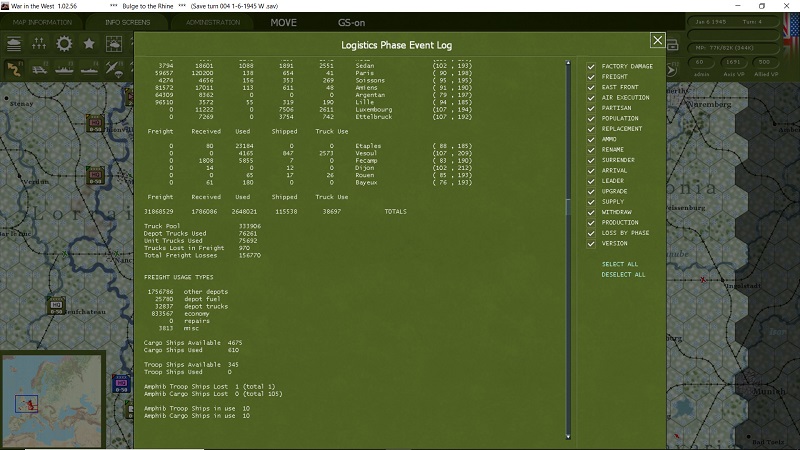Image resolution: width=800 pixels, height=450 pixels.
Task: Toggle the AIR EXECUTION filter checkbox
Action: click(x=591, y=97)
